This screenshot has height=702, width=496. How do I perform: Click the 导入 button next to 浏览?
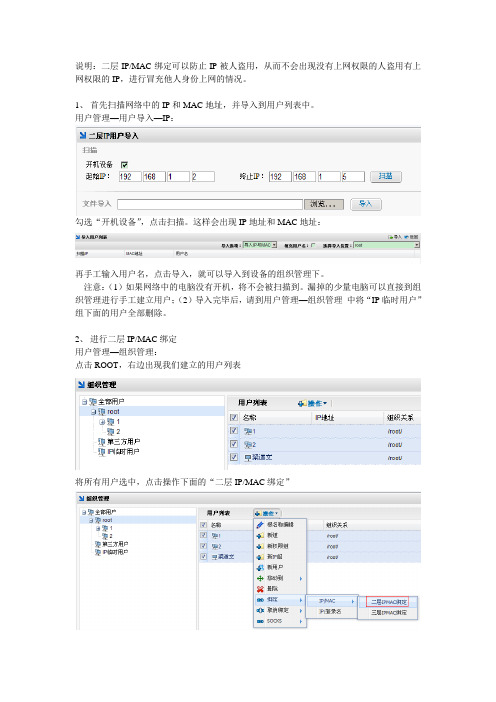pyautogui.click(x=366, y=204)
